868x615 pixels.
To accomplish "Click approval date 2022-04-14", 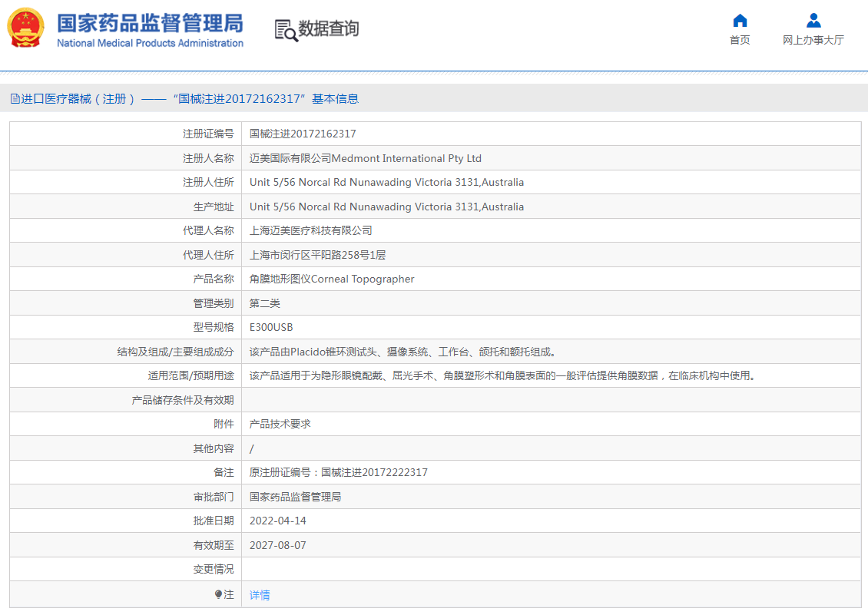I will (277, 521).
